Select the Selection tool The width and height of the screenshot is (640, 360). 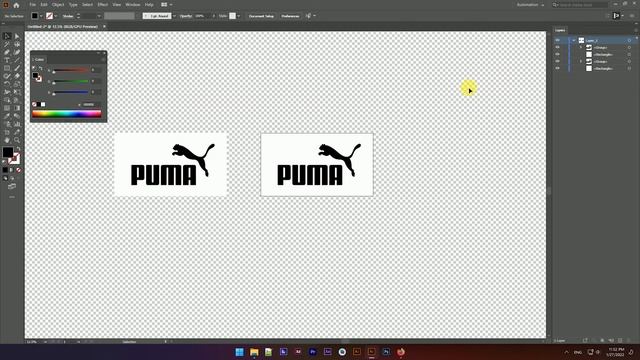pos(7,36)
